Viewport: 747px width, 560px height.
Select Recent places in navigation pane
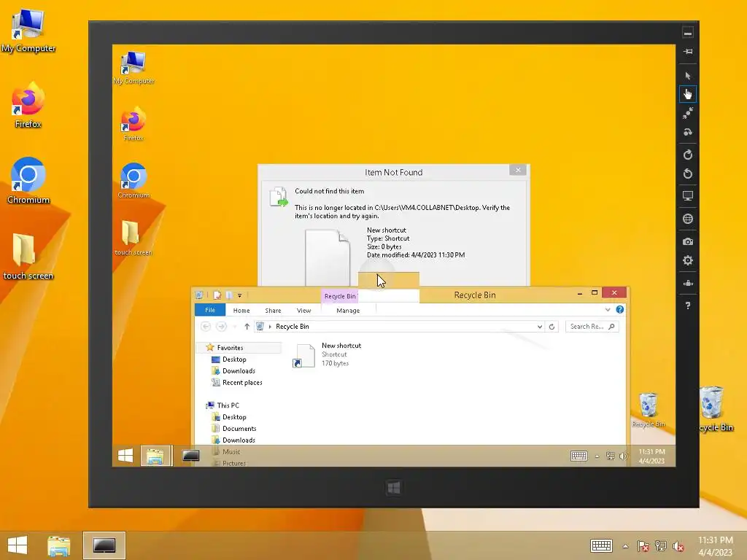point(242,382)
